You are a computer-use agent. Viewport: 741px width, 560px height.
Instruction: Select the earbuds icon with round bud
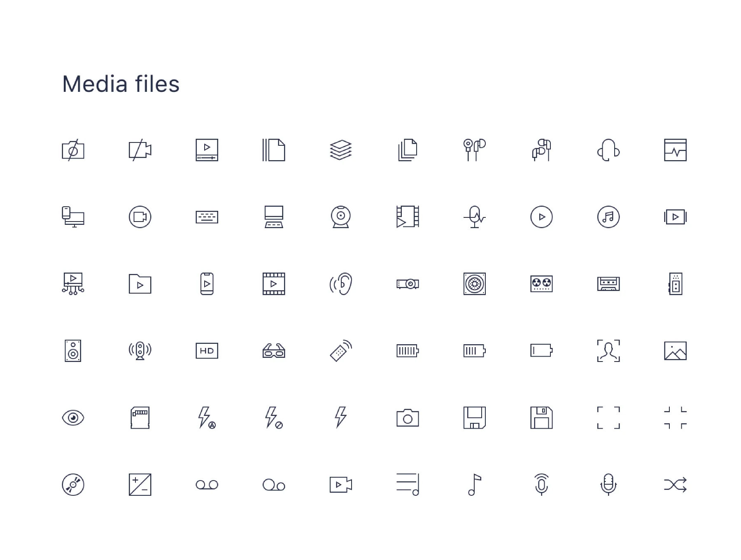point(475,150)
